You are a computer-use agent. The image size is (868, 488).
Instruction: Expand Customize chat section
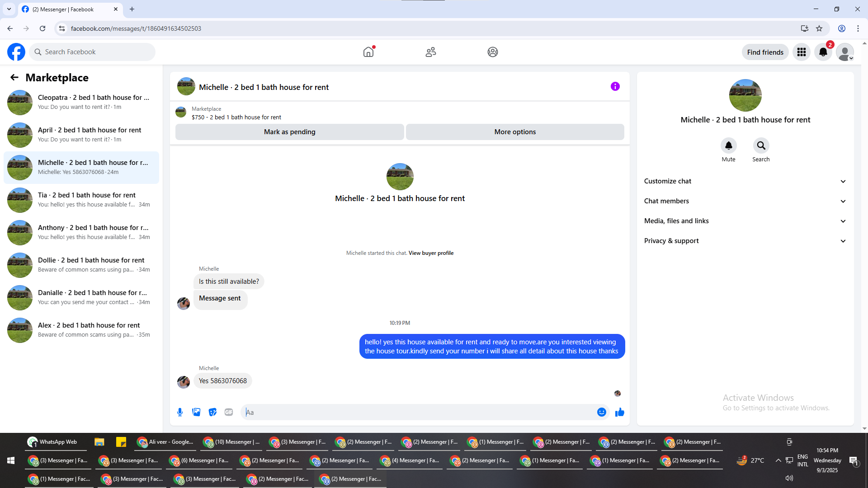click(745, 181)
